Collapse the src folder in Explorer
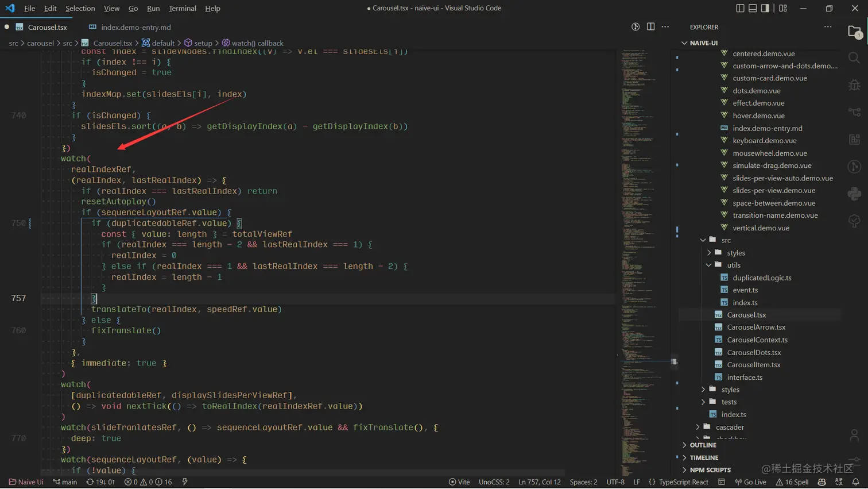This screenshot has height=489, width=868. pos(703,240)
